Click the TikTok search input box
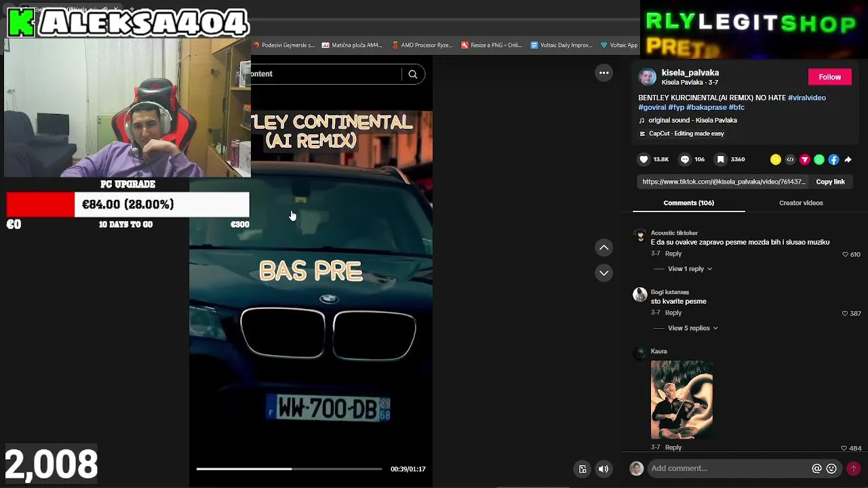 pos(325,75)
